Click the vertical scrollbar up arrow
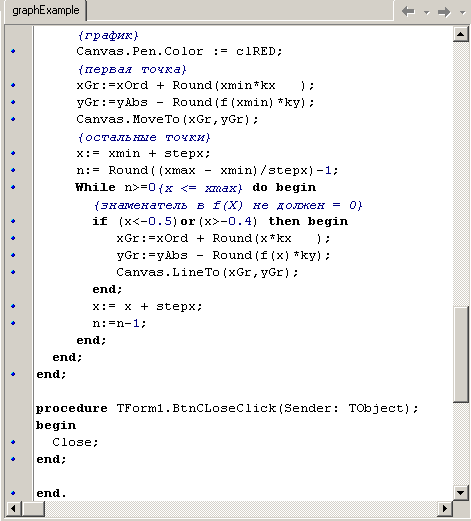471x521 pixels. click(x=461, y=34)
